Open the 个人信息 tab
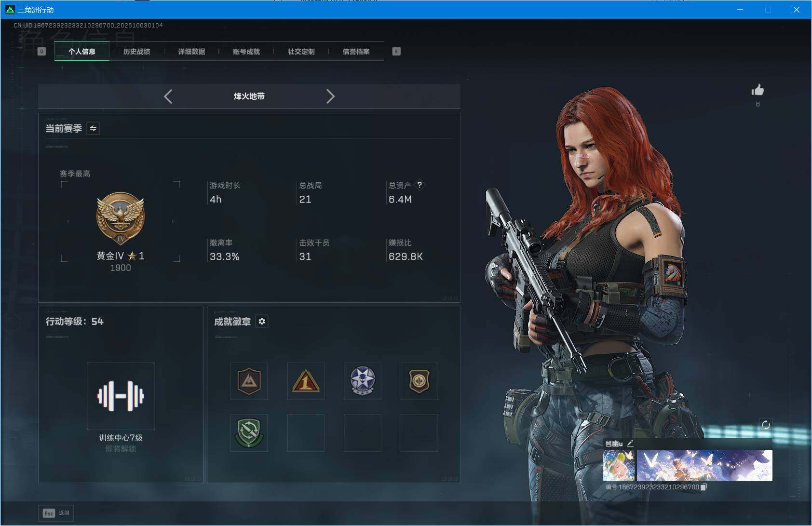Viewport: 812px width, 526px height. click(82, 51)
